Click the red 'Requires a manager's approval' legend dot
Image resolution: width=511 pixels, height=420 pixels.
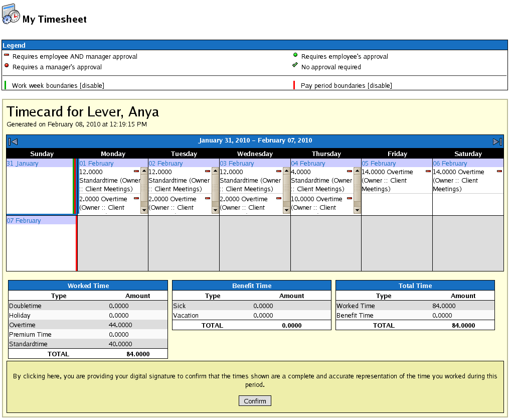click(x=6, y=66)
